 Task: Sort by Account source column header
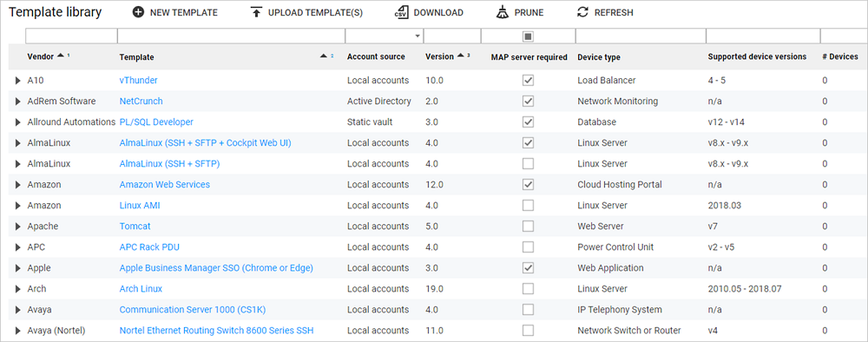pyautogui.click(x=376, y=57)
